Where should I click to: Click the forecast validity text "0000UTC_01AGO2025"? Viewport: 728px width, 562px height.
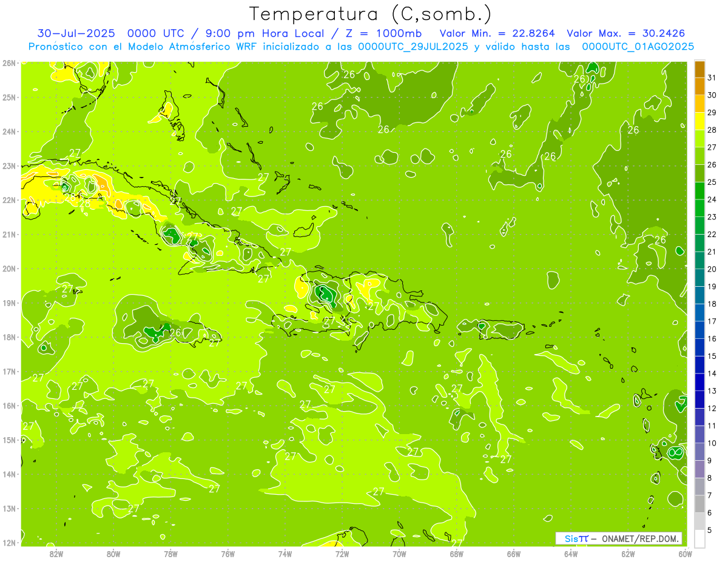click(638, 47)
